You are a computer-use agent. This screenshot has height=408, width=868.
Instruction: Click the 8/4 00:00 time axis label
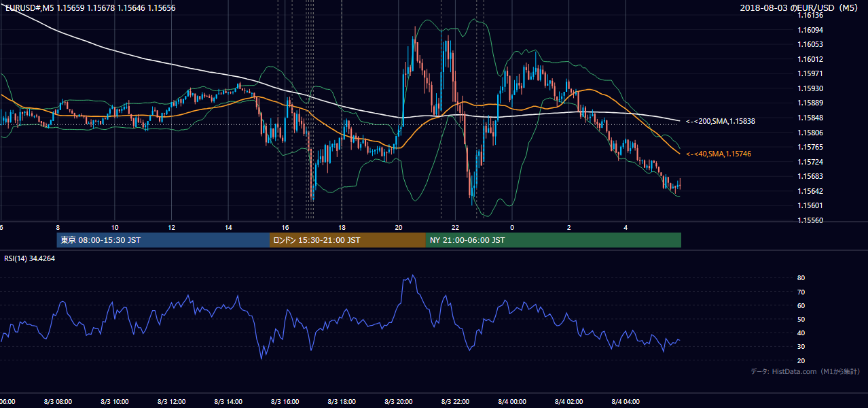click(x=512, y=402)
